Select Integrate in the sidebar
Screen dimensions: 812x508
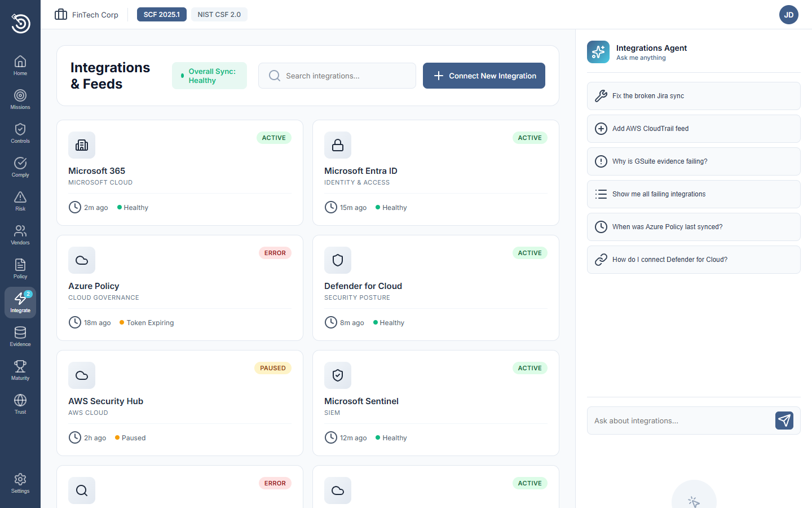tap(20, 303)
